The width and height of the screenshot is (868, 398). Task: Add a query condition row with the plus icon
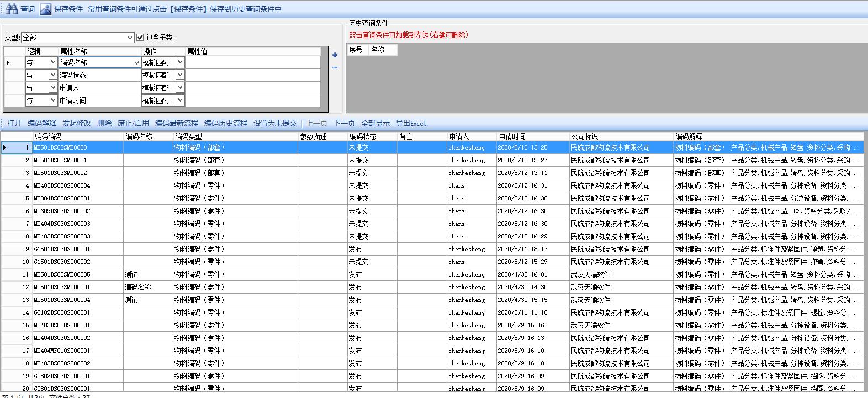pyautogui.click(x=335, y=55)
